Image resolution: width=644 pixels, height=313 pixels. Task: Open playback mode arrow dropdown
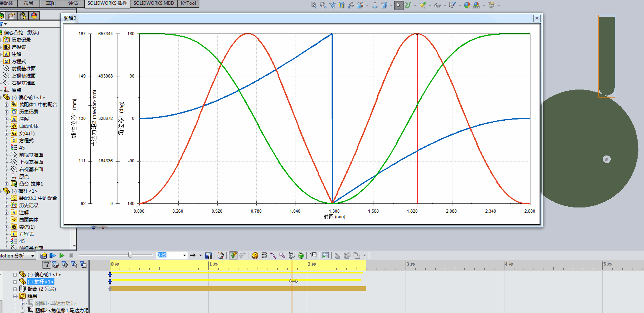(x=200, y=255)
